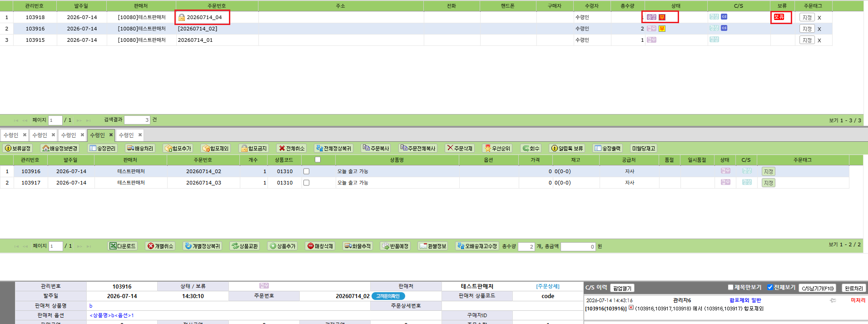Open 배송정보변경 shipping info change

60,148
